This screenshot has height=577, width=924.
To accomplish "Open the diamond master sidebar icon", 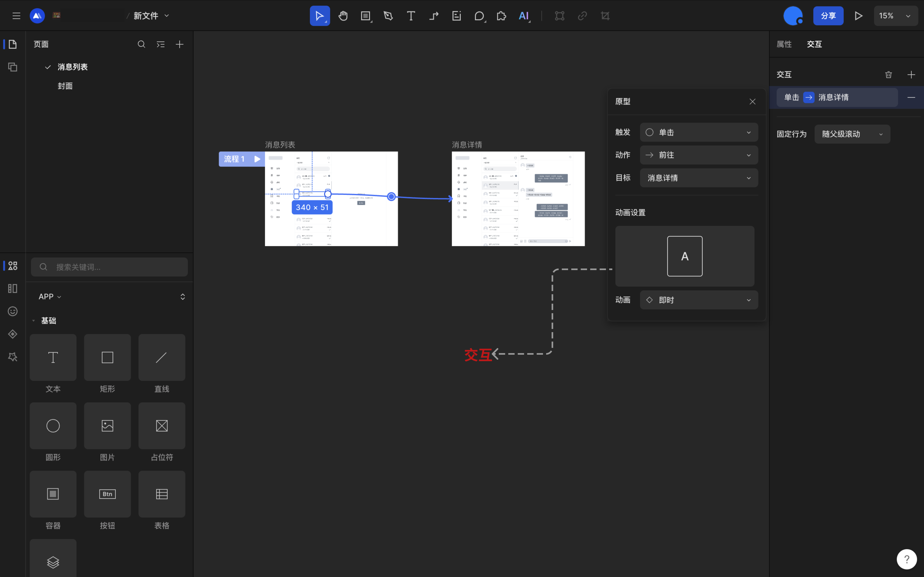I will click(x=13, y=334).
